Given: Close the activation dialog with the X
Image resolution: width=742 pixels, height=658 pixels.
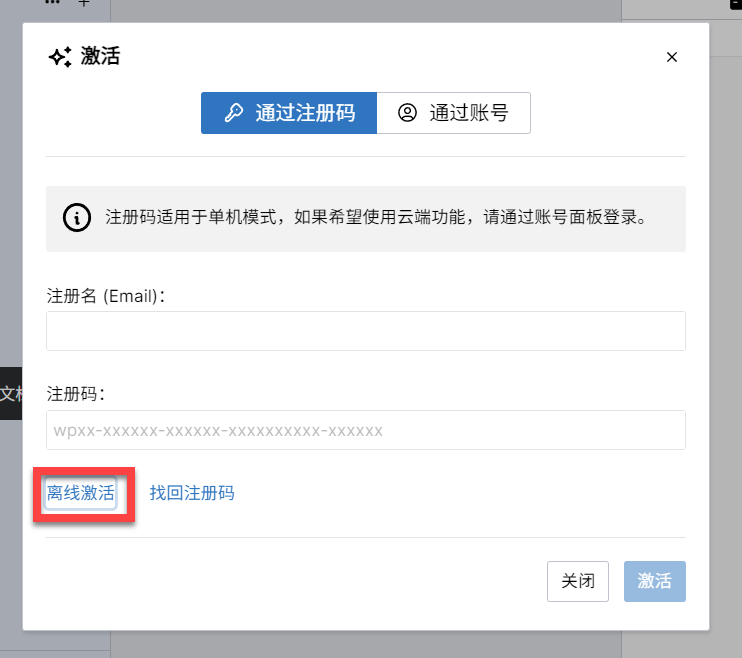Looking at the screenshot, I should [672, 57].
